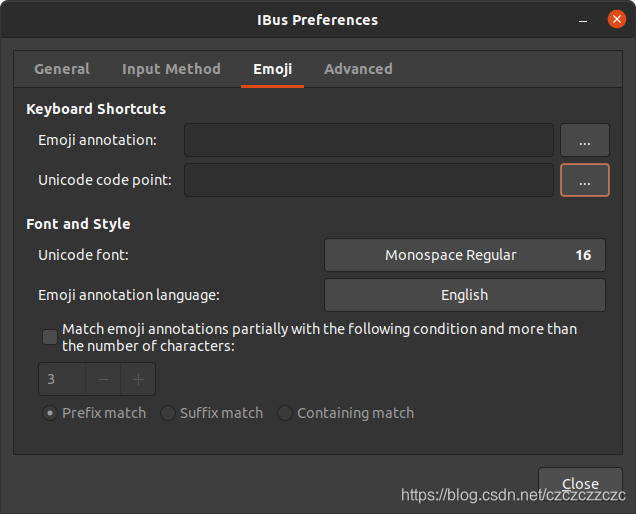636x514 pixels.
Task: Close window with orange X icon
Action: pos(617,19)
